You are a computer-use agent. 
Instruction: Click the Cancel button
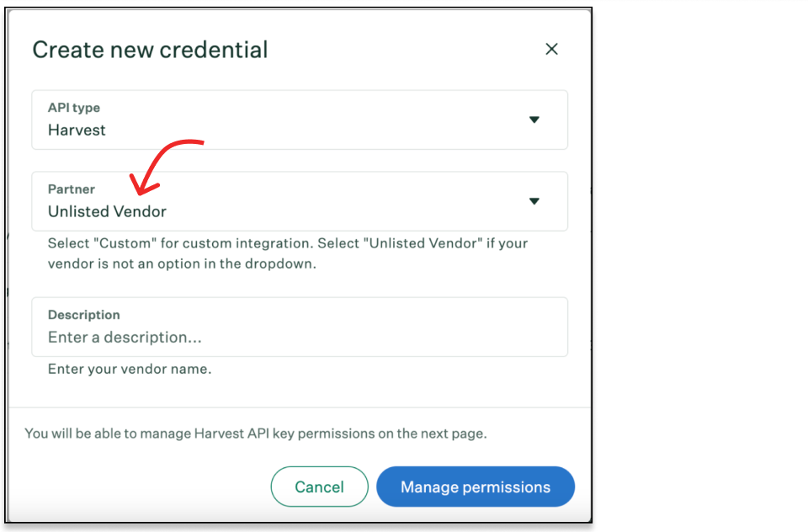320,487
